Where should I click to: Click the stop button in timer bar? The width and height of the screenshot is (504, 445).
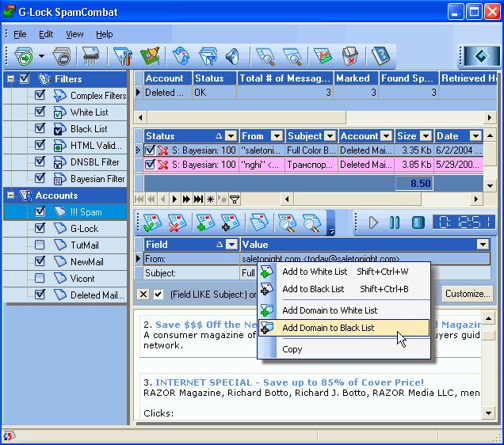418,222
